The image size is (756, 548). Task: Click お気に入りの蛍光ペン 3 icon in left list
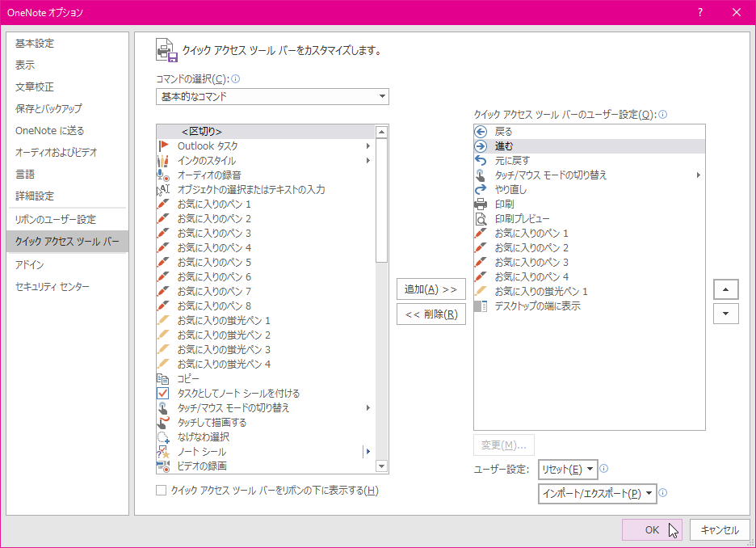tap(163, 350)
